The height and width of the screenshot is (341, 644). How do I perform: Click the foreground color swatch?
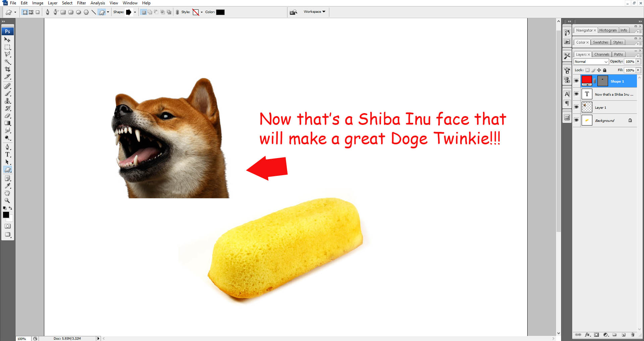[6, 215]
